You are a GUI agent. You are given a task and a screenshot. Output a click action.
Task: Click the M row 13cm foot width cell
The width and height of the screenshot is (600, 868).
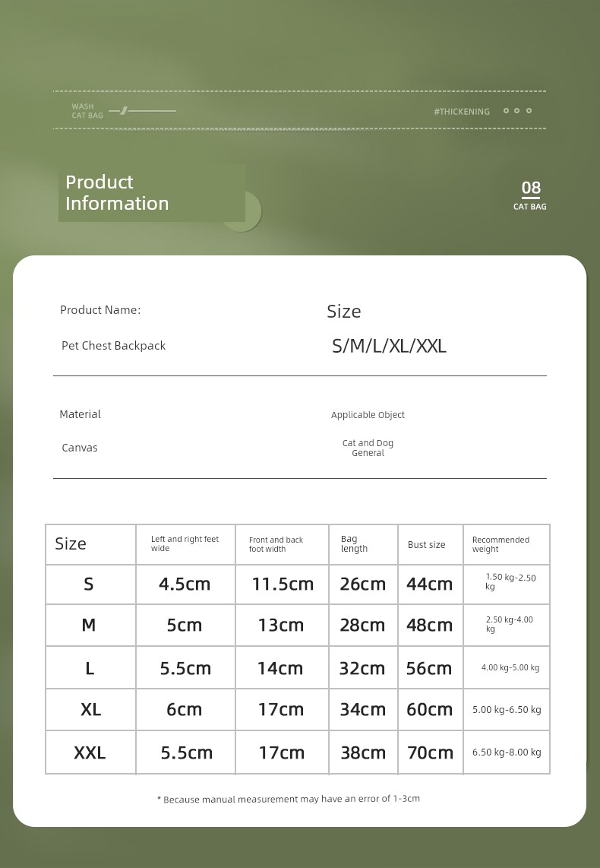coord(282,625)
